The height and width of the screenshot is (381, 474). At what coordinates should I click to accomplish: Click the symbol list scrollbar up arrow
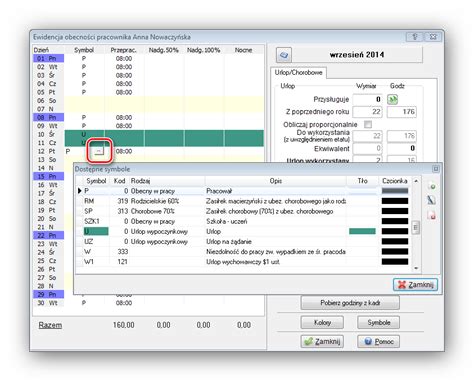tap(416, 181)
